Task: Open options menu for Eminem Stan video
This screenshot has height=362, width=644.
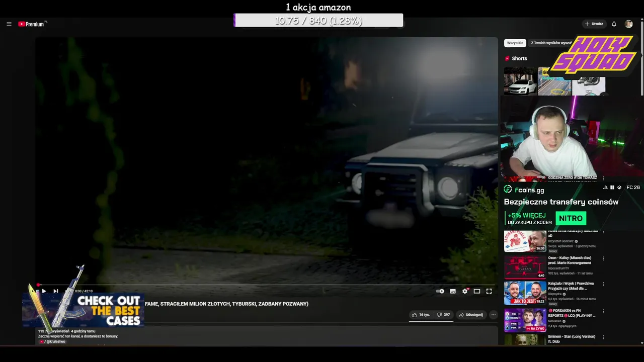Action: 603,337
